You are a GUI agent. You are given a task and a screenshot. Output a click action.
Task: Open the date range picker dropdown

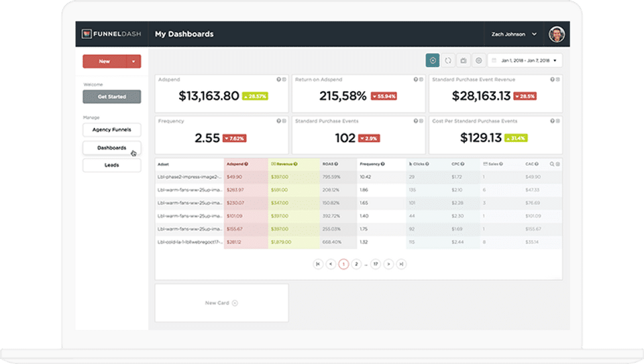525,60
